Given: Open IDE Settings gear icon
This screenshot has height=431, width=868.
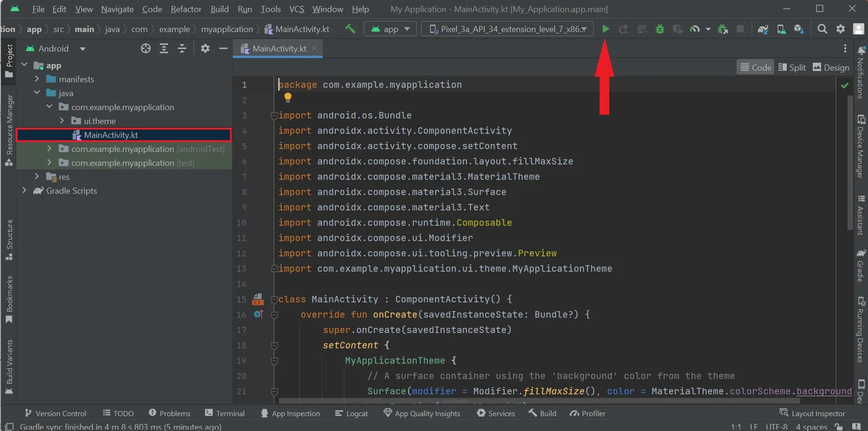Looking at the screenshot, I should tap(840, 29).
